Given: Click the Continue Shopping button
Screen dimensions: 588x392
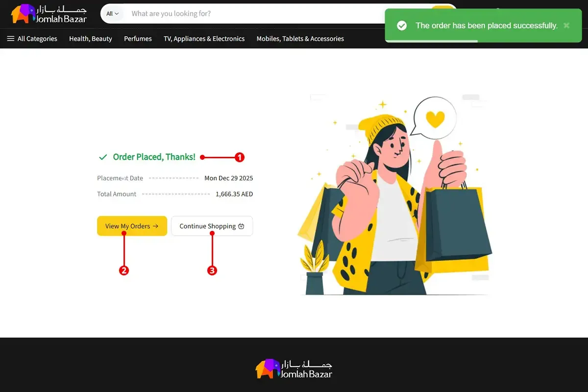Looking at the screenshot, I should pos(212,226).
